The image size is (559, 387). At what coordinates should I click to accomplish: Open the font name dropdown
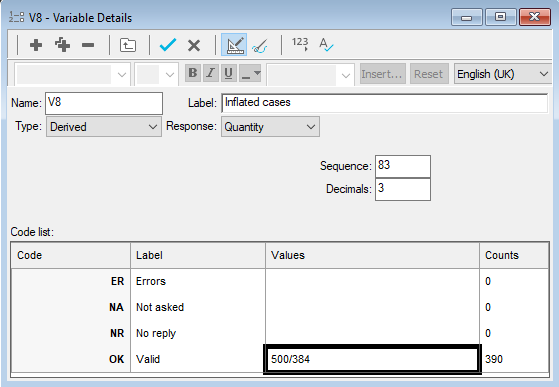coord(72,74)
